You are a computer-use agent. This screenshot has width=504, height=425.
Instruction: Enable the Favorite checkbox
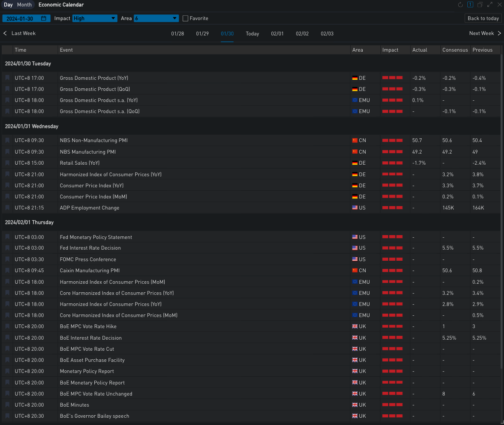click(x=185, y=18)
